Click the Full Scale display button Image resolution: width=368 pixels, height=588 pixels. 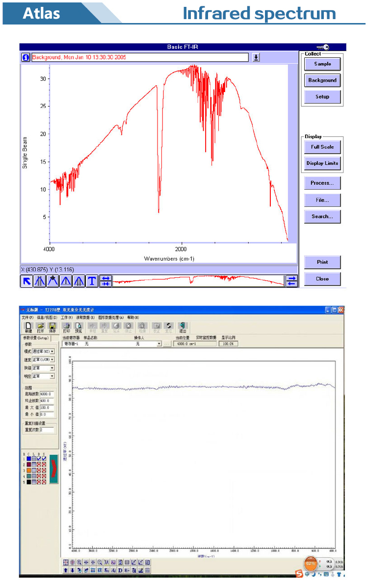(322, 147)
